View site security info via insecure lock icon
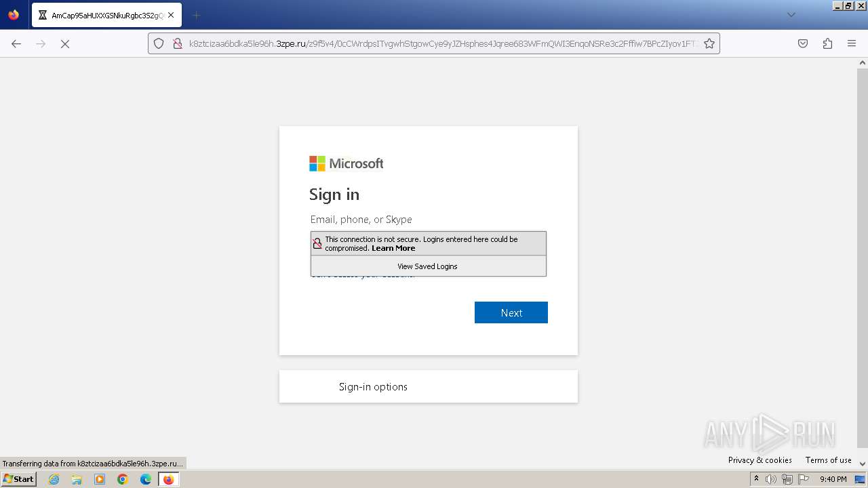Image resolution: width=868 pixels, height=488 pixels. click(x=177, y=43)
